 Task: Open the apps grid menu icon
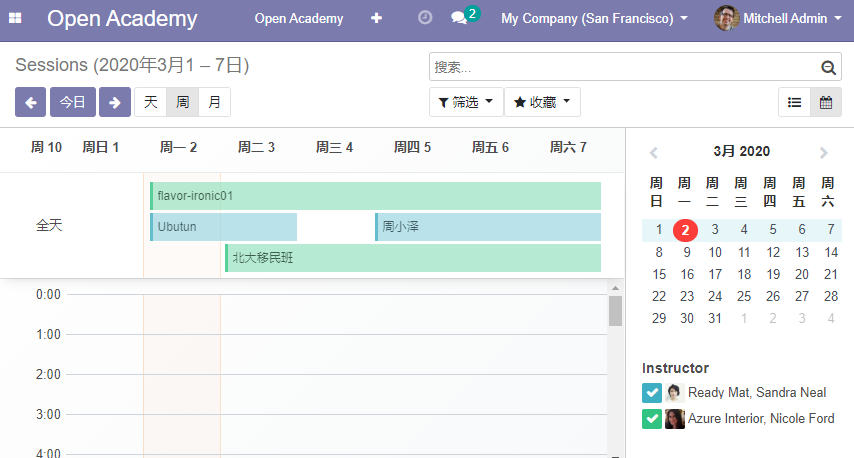pos(15,18)
